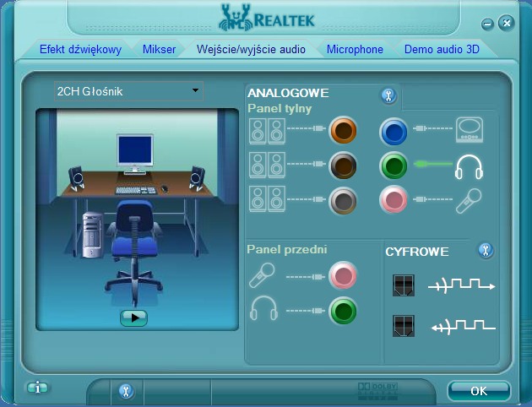The width and height of the screenshot is (532, 407).
Task: Open the Mikser tab
Action: pyautogui.click(x=159, y=50)
